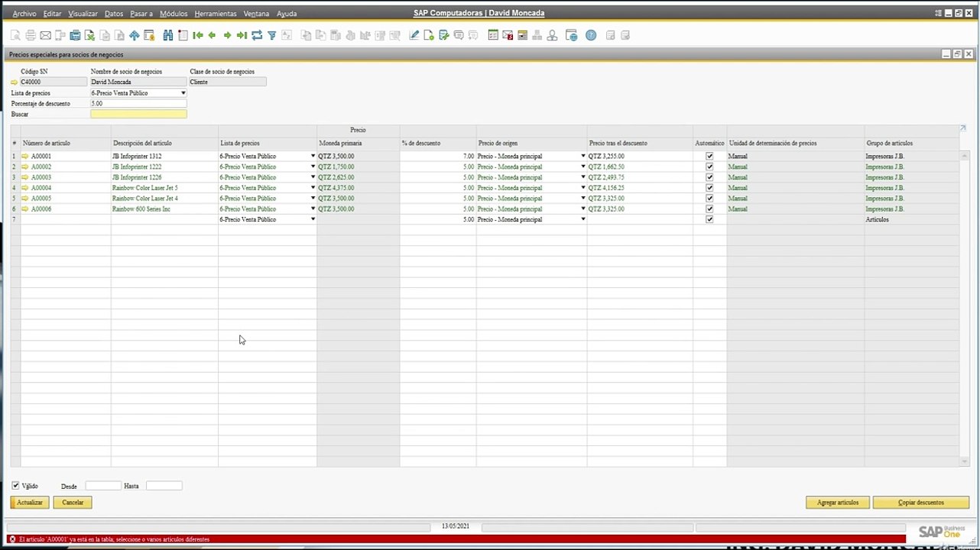The width and height of the screenshot is (980, 550).
Task: Click the Hasta date field
Action: pos(164,486)
